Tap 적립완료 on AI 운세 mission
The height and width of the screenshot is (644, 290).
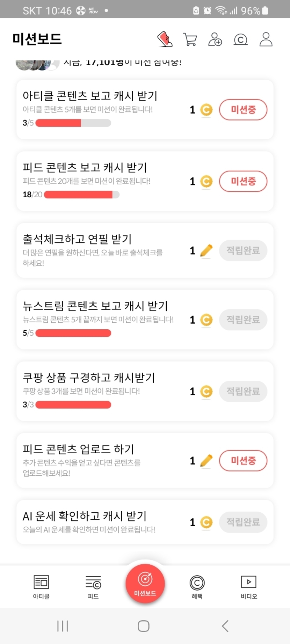pyautogui.click(x=243, y=522)
